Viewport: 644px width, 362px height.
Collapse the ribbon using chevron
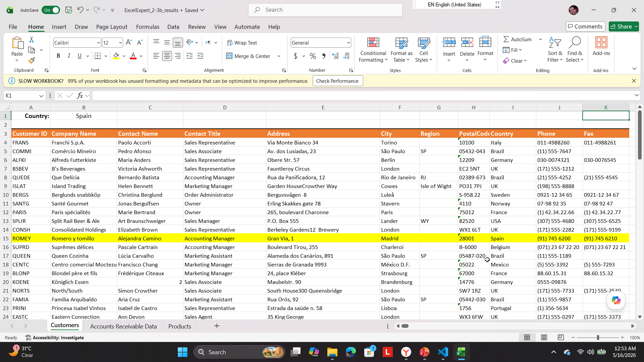tap(634, 69)
